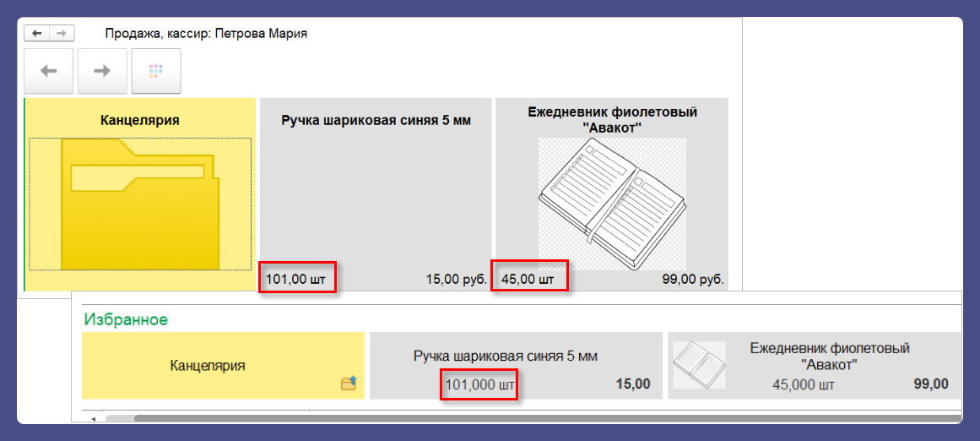The image size is (980, 441).
Task: Select Ручка шариковая синяя 5 мм in Избранное
Action: click(516, 366)
